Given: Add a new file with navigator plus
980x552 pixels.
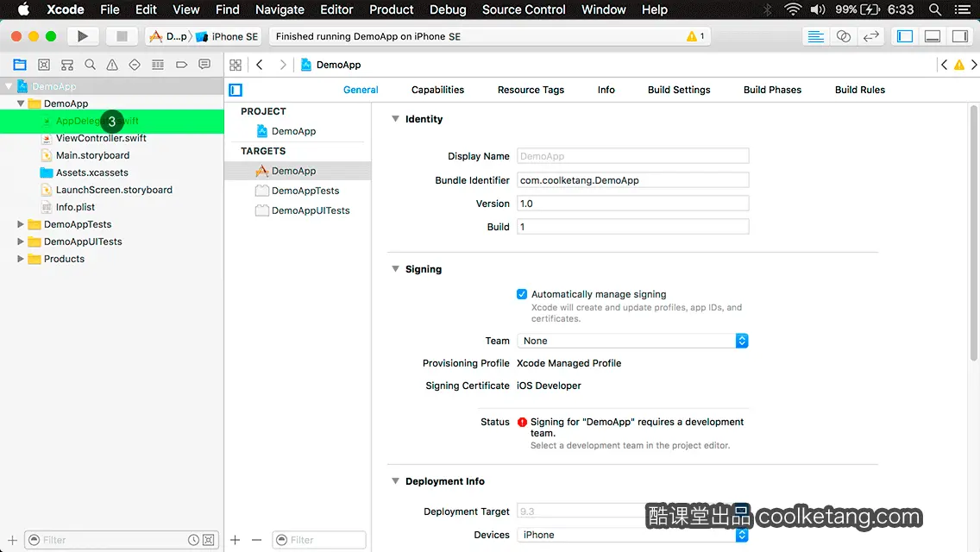Looking at the screenshot, I should [x=12, y=540].
